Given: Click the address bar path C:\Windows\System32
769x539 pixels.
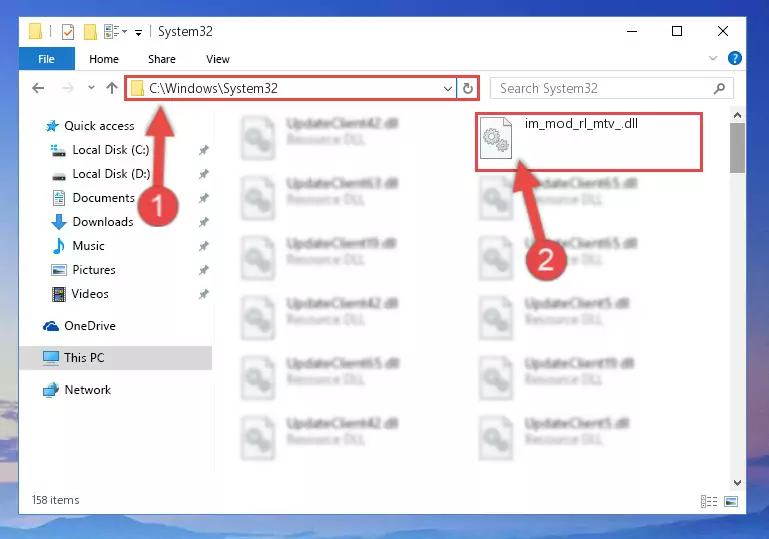Looking at the screenshot, I should [213, 88].
